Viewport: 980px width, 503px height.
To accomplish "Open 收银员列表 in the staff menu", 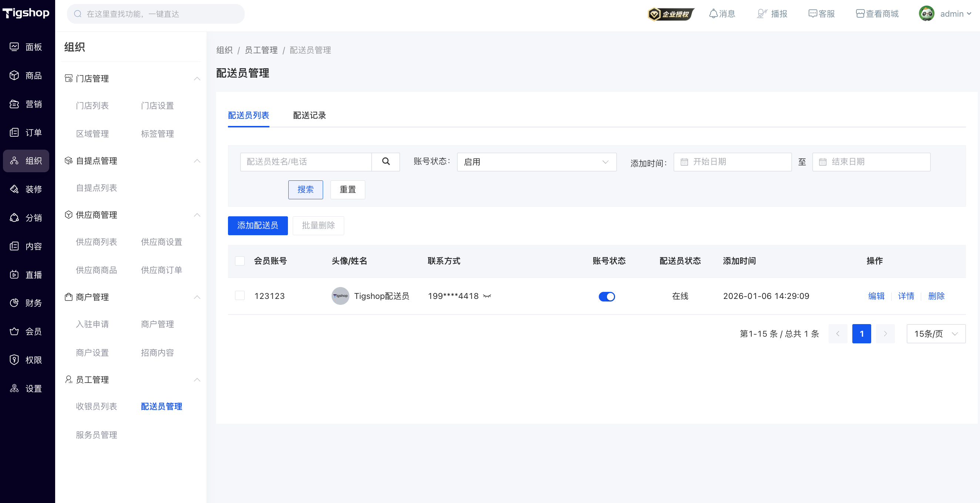I will (96, 406).
